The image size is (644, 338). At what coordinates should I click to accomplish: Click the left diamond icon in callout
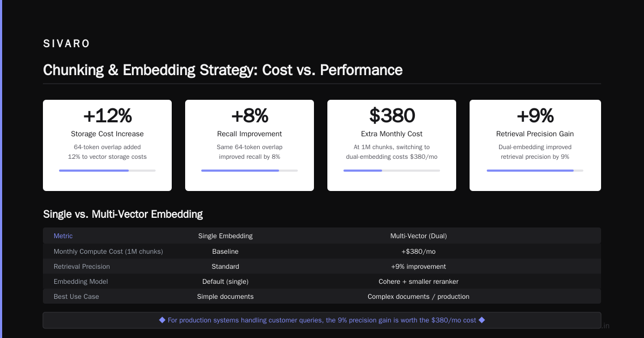(162, 320)
